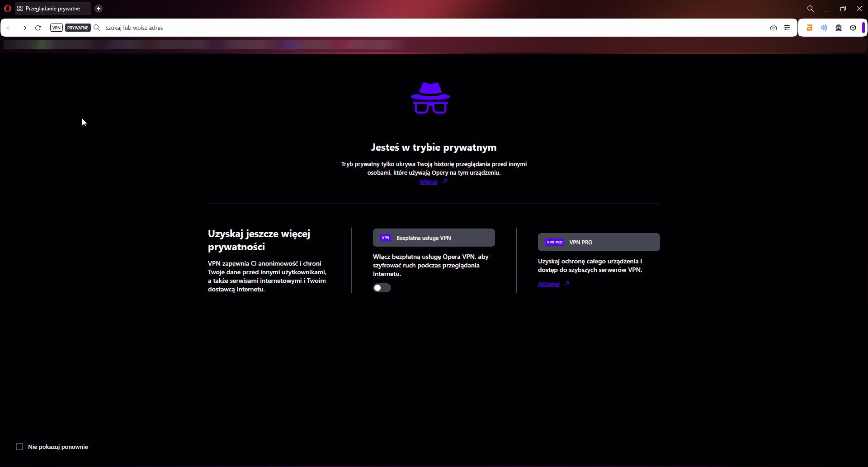Open the 'Więcej' link
This screenshot has height=467, width=868.
click(429, 182)
